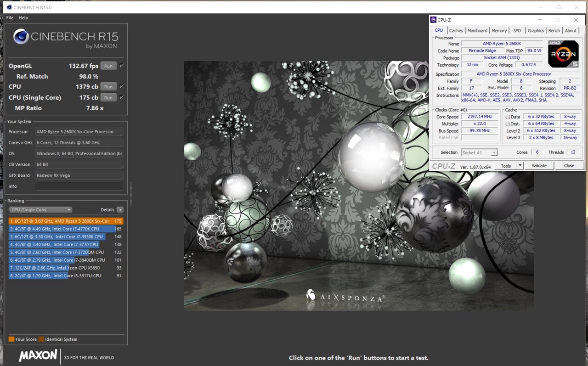Click the Tools button in CPU-Z
The image size is (588, 366).
pyautogui.click(x=506, y=166)
